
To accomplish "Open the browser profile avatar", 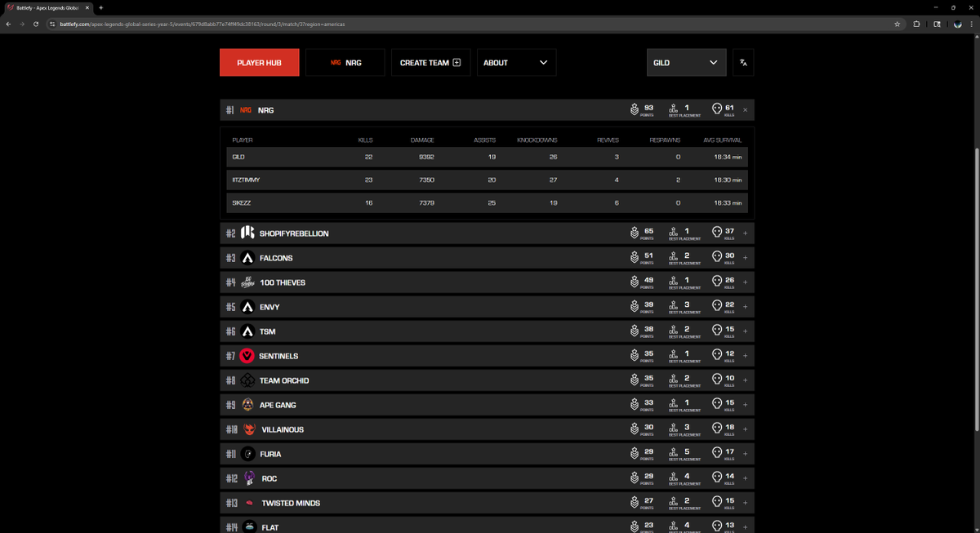I will (957, 24).
